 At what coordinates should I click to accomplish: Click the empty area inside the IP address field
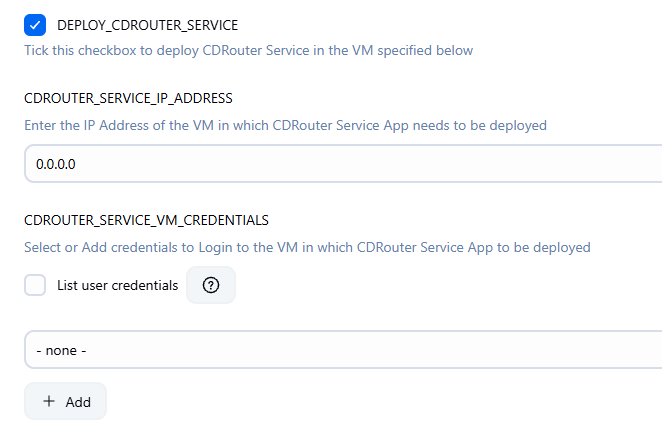click(x=367, y=164)
